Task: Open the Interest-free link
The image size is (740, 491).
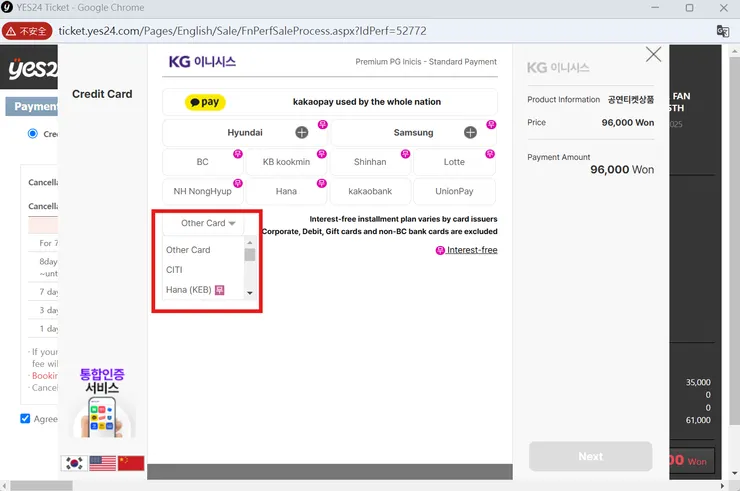Action: (x=466, y=250)
